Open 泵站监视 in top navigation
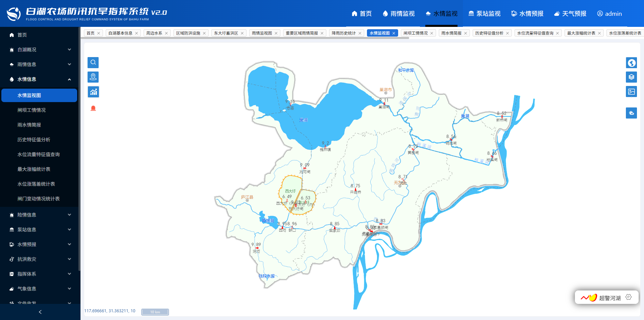 click(484, 13)
